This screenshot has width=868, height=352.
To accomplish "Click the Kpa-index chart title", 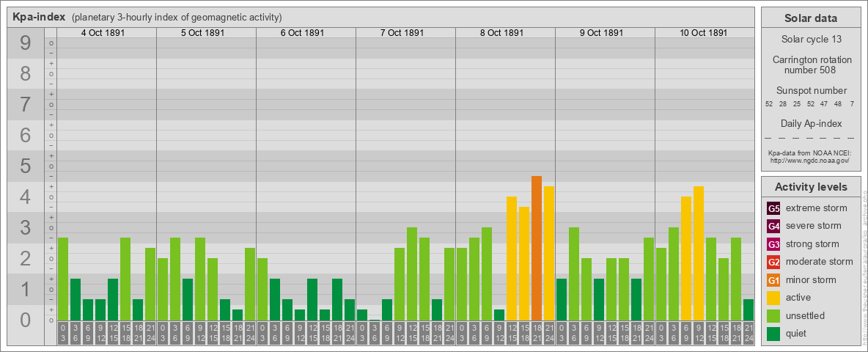I will tap(39, 17).
